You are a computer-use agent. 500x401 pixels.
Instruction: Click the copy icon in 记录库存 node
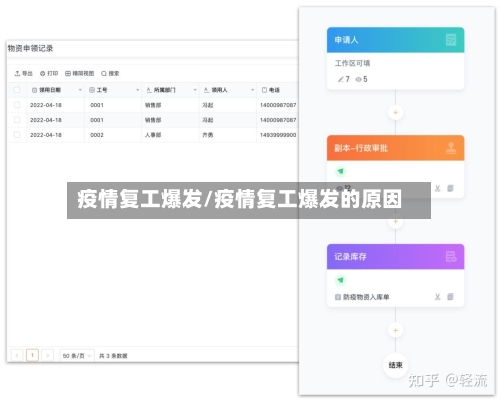(x=450, y=297)
